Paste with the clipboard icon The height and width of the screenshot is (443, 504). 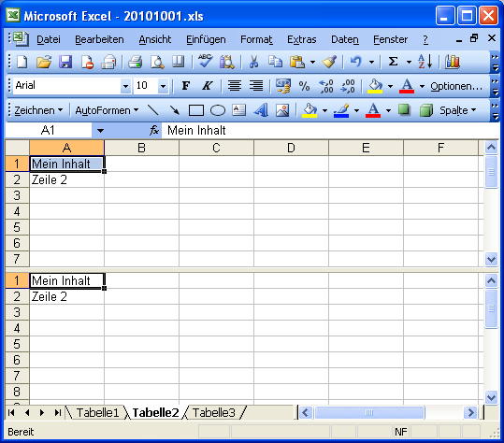(x=297, y=62)
